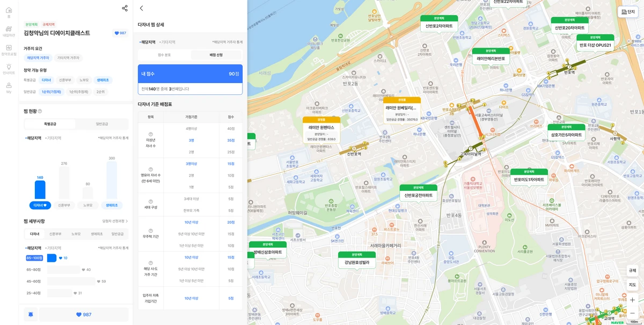Click help icon for 해당 시도 거주 기간
Image resolution: width=644 pixels, height=325 pixels.
[151, 263]
